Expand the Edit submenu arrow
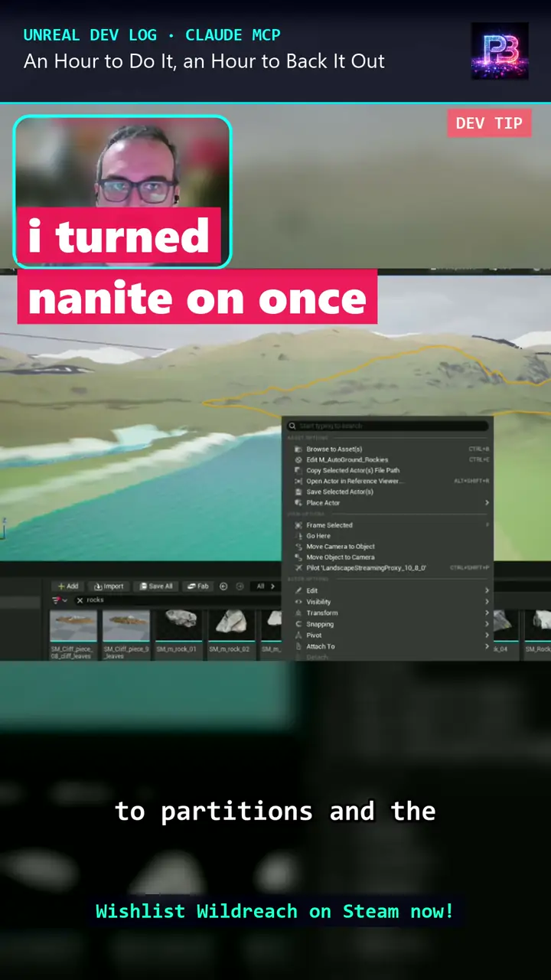 (x=487, y=591)
